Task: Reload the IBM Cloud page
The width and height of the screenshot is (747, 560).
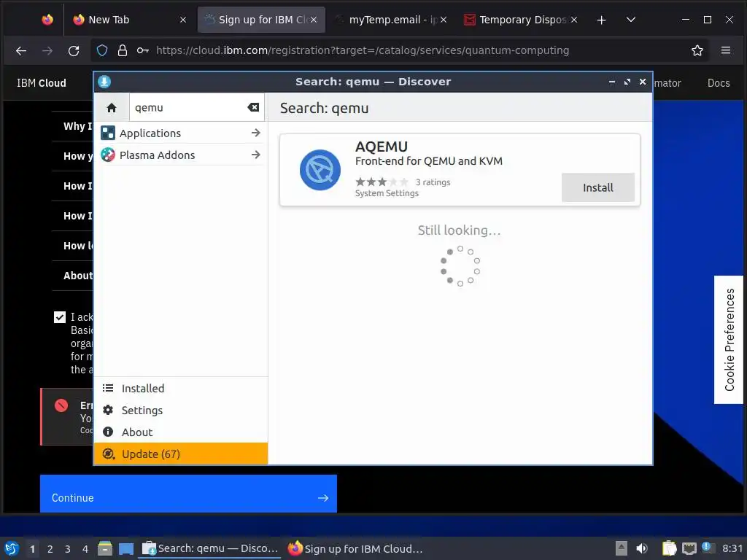Action: pyautogui.click(x=74, y=50)
